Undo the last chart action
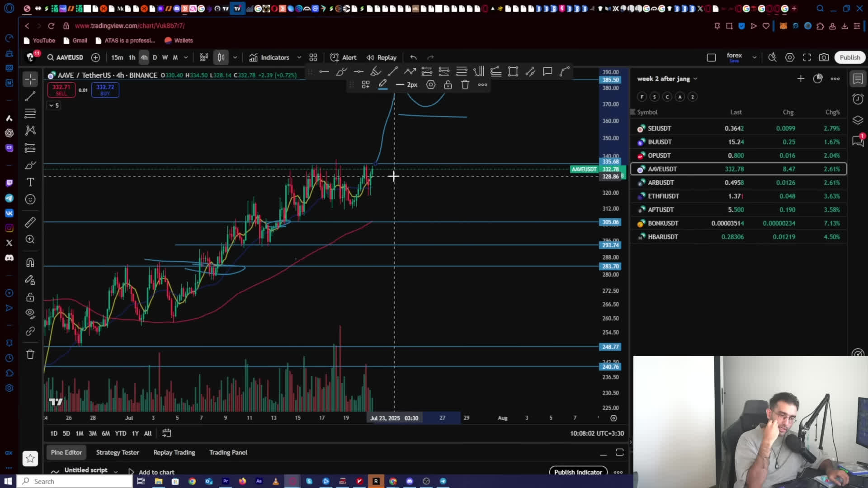868x488 pixels. [413, 57]
